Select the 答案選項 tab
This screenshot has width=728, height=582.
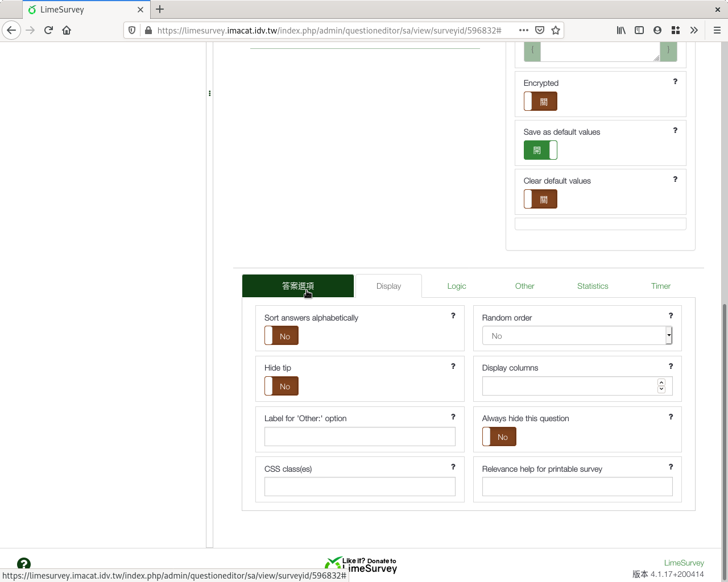(298, 286)
